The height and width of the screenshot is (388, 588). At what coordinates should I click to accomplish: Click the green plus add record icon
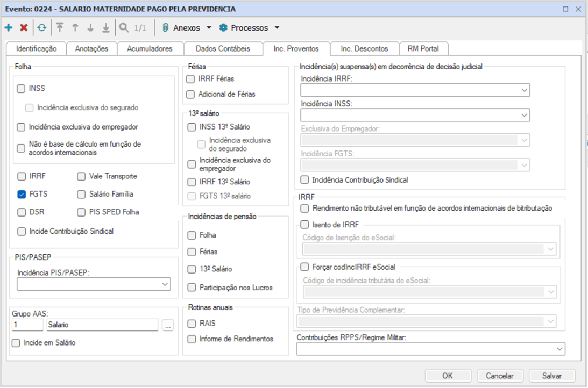click(8, 27)
